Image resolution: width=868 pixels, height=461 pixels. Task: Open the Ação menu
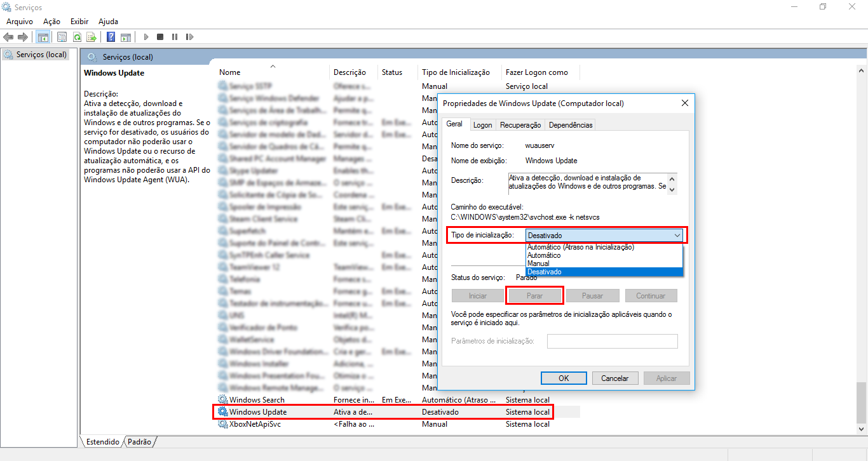[51, 22]
